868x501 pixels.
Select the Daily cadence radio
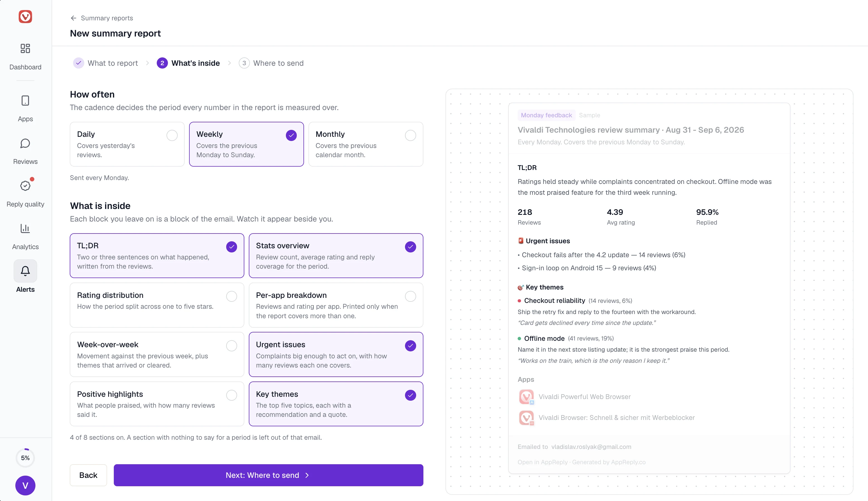(x=172, y=135)
